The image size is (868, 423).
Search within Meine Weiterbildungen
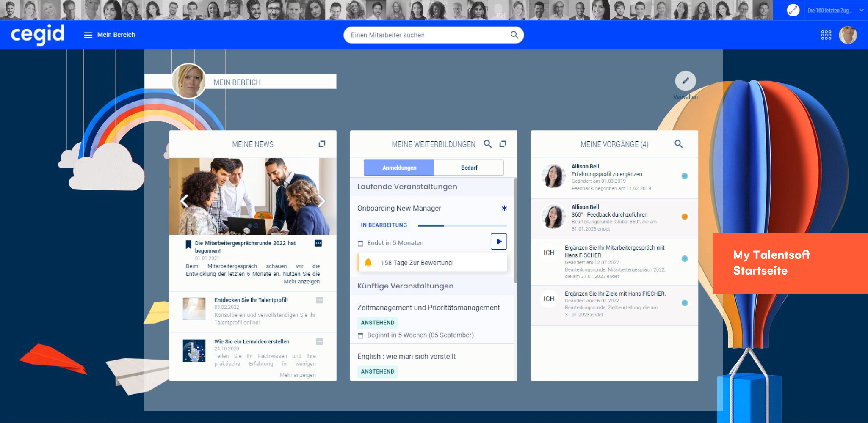(x=488, y=144)
